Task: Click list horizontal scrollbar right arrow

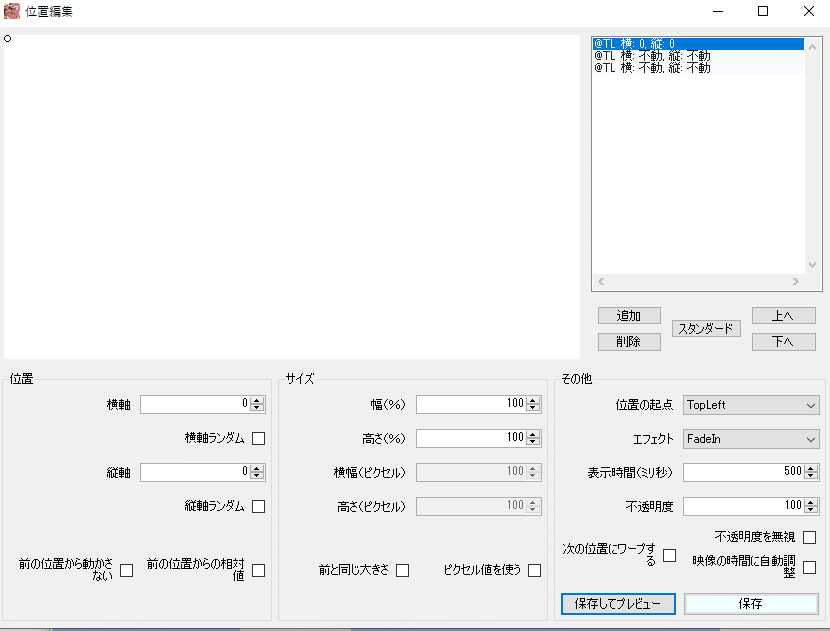Action: click(x=796, y=282)
